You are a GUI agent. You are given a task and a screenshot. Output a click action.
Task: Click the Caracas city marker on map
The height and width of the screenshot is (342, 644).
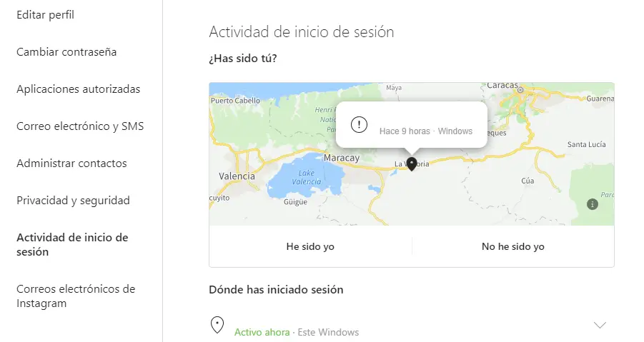520,89
